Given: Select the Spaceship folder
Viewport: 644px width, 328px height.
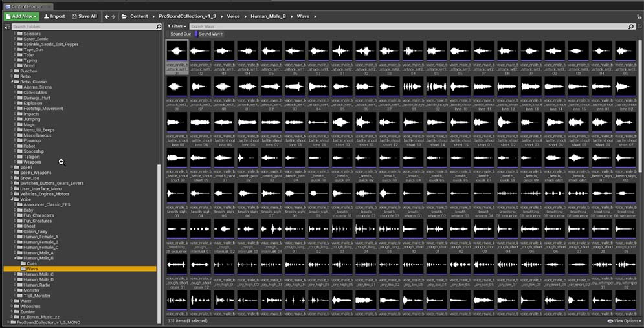Looking at the screenshot, I should click(x=33, y=151).
